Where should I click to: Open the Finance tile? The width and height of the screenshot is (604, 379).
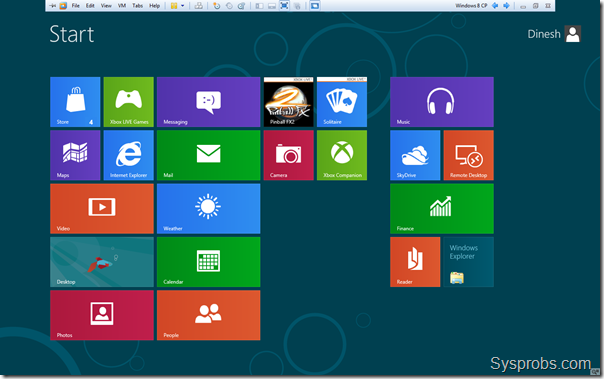(x=442, y=209)
